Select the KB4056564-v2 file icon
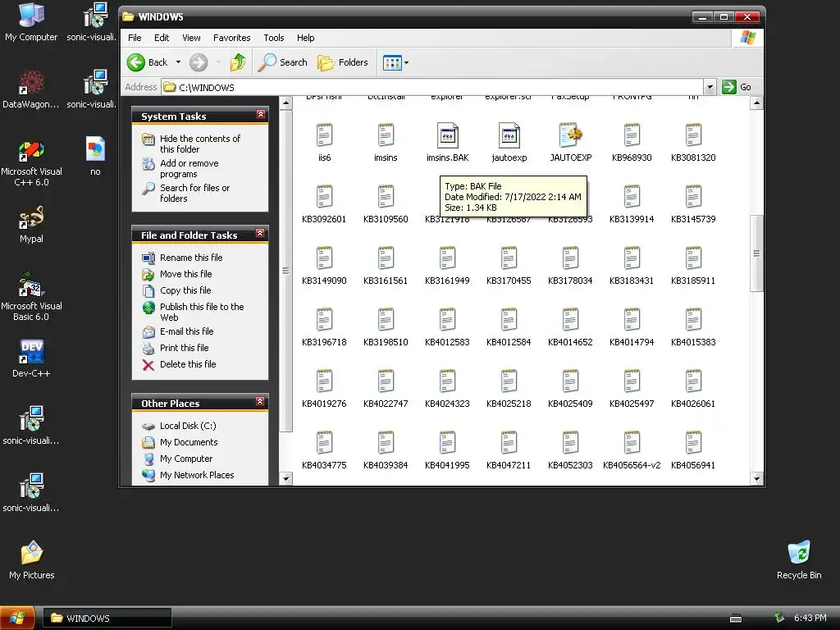The width and height of the screenshot is (840, 630). pyautogui.click(x=632, y=444)
